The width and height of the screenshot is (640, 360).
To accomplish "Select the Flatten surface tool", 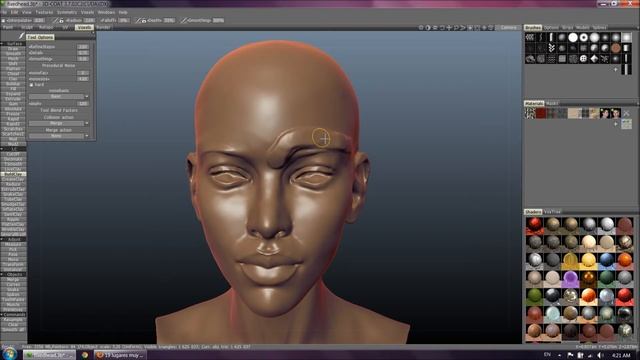I will (x=13, y=69).
